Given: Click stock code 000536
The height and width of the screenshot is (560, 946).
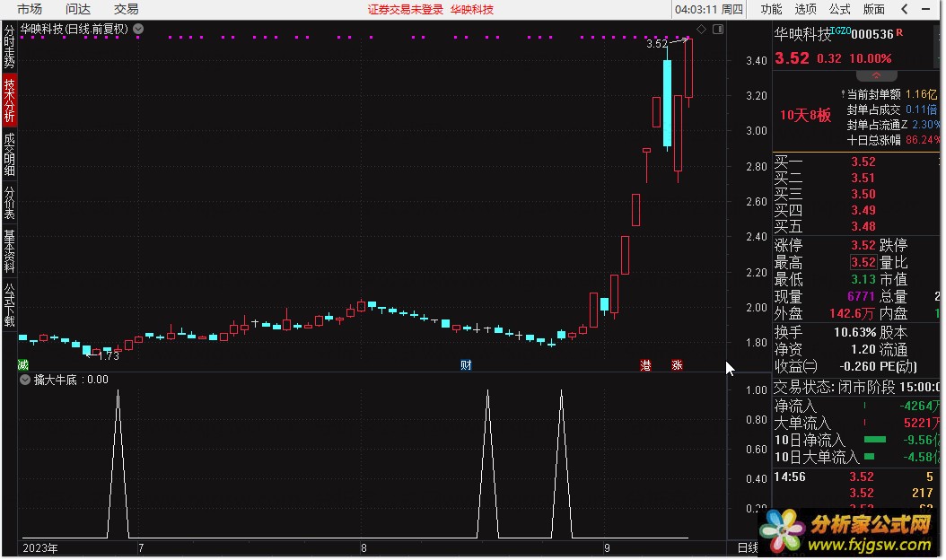Looking at the screenshot, I should pyautogui.click(x=872, y=34).
